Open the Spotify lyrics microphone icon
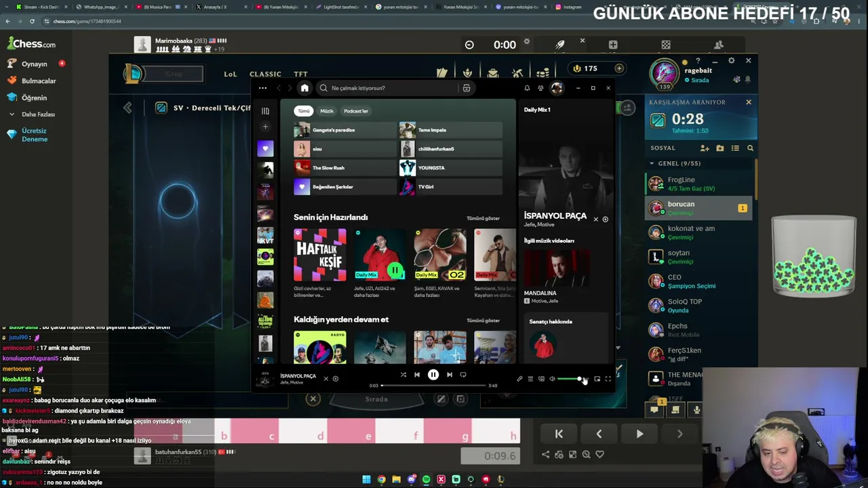This screenshot has width=868, height=488. pos(519,379)
